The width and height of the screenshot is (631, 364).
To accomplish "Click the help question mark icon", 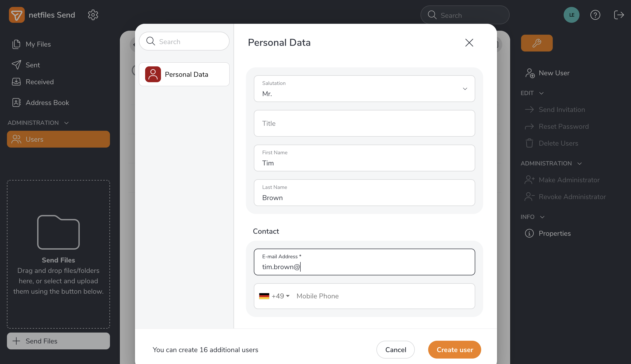I will click(x=595, y=15).
